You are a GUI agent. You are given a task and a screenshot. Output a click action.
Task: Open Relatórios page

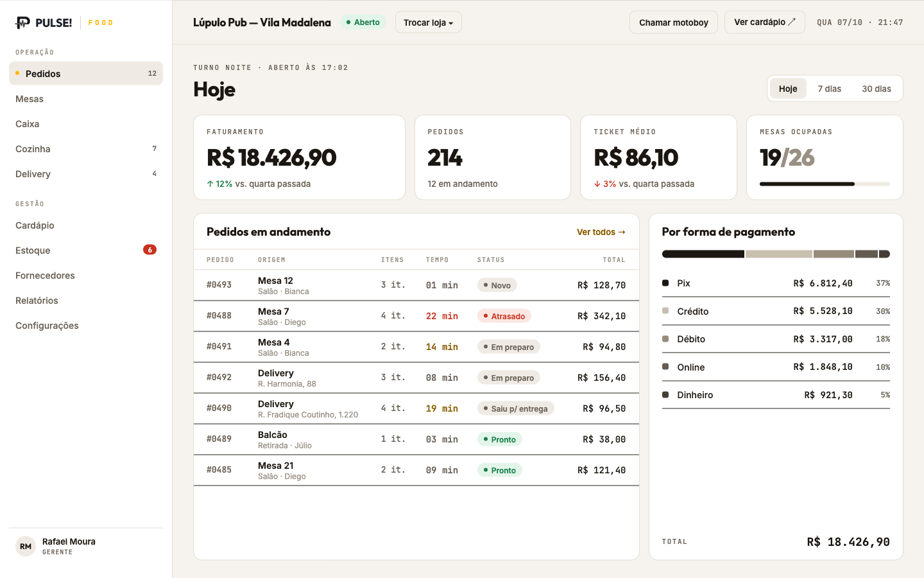point(86,301)
